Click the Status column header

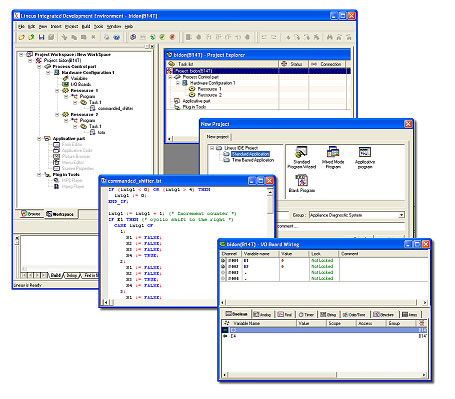(x=293, y=64)
